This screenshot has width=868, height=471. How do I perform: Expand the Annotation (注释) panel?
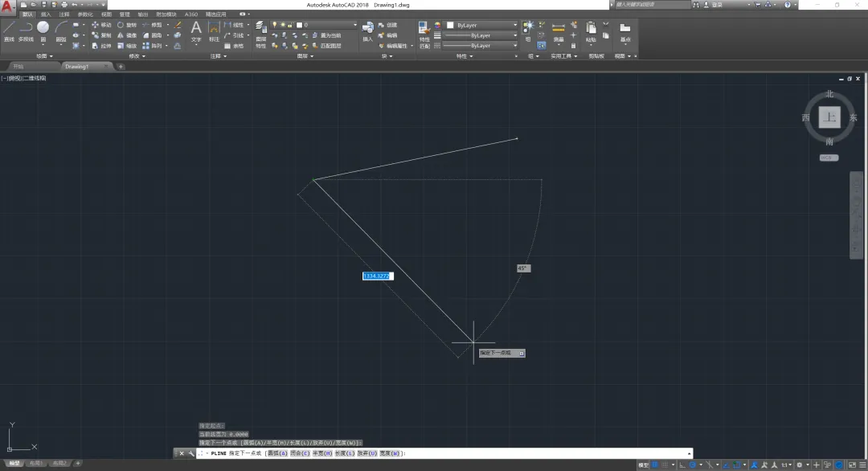tap(218, 56)
